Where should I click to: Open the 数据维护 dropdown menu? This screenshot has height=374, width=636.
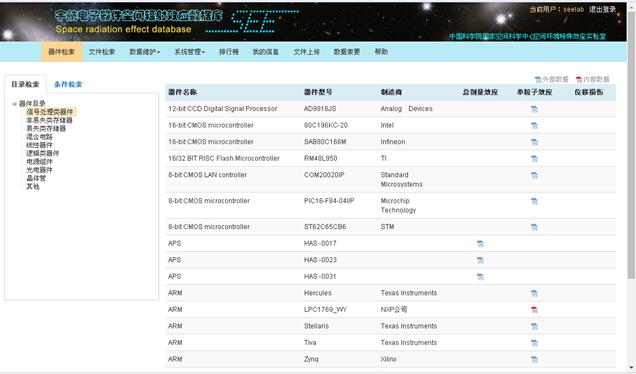(x=144, y=52)
